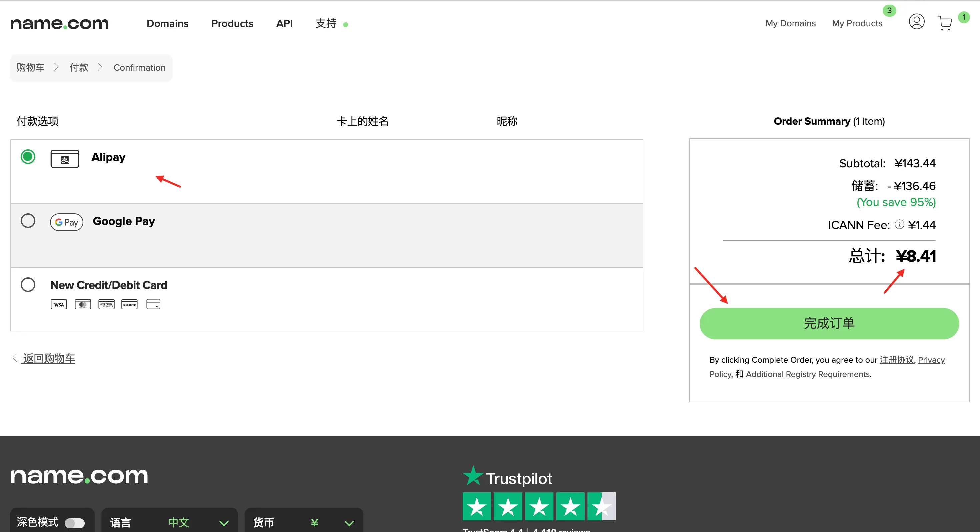980x532 pixels.
Task: Select the Alipay payment radio button
Action: click(28, 157)
